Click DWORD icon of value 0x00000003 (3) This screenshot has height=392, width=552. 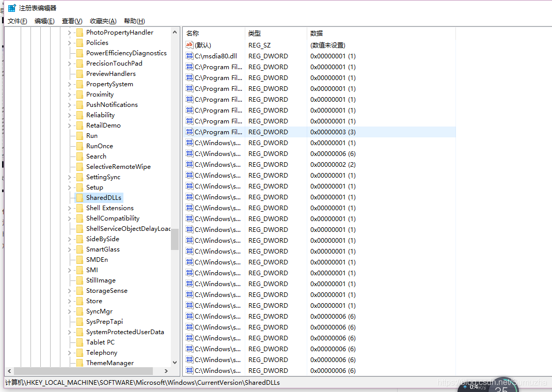[190, 132]
